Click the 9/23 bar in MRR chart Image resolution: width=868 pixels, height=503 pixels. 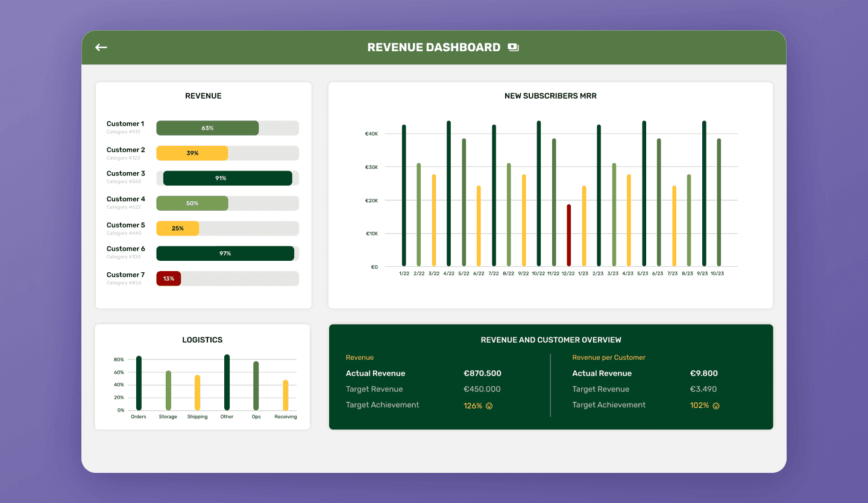coord(704,193)
